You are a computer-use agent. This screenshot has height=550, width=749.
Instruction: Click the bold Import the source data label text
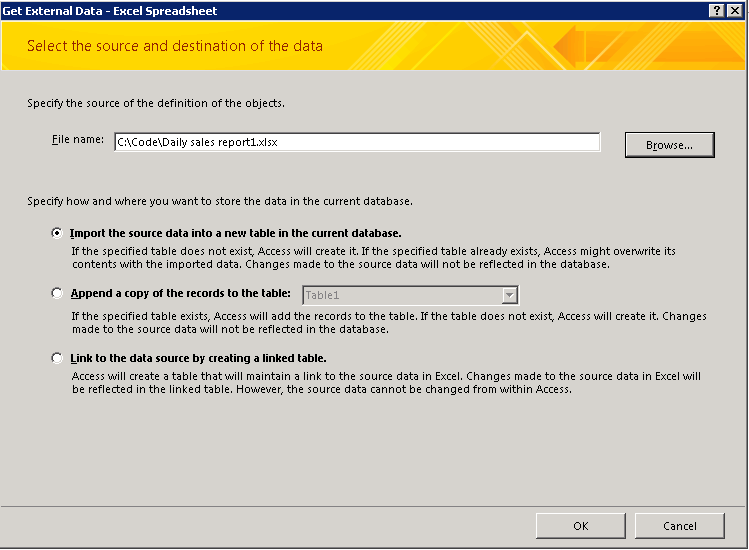235,233
